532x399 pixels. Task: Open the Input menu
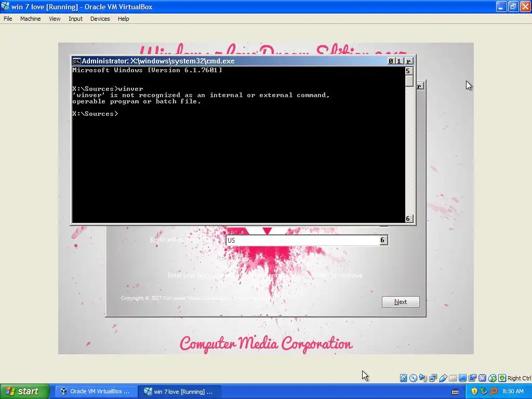coord(75,19)
